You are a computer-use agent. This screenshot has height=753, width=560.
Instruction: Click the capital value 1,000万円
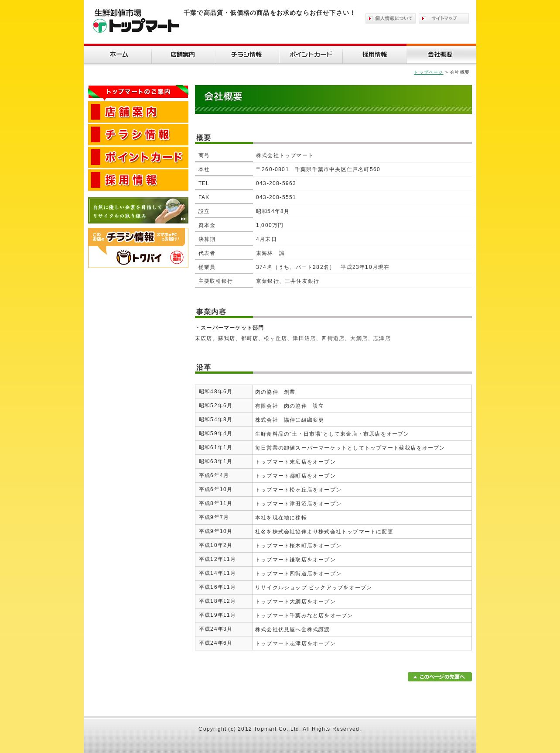(x=270, y=225)
